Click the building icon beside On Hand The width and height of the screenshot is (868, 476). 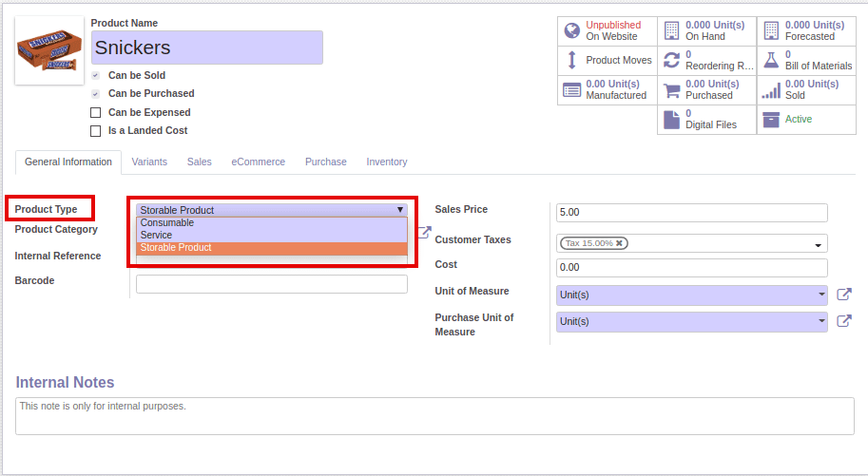(671, 30)
